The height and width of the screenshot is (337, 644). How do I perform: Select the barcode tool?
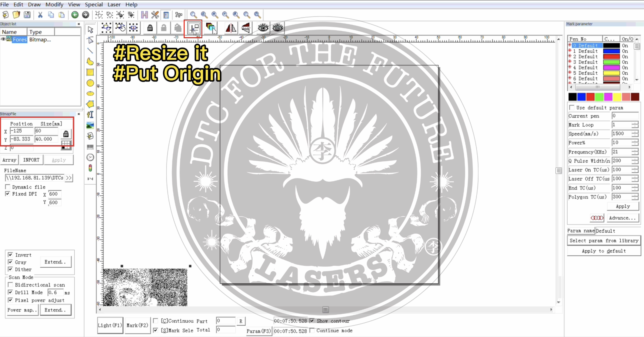[90, 147]
